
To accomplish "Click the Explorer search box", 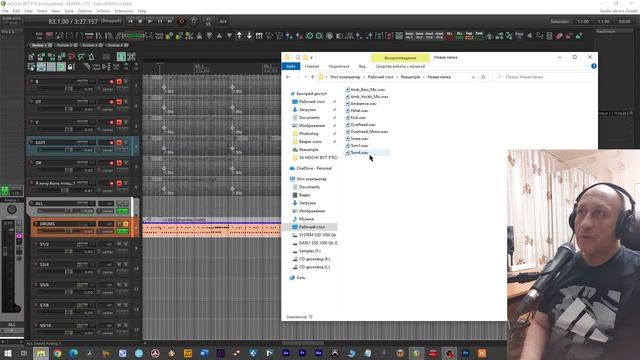I will point(542,77).
